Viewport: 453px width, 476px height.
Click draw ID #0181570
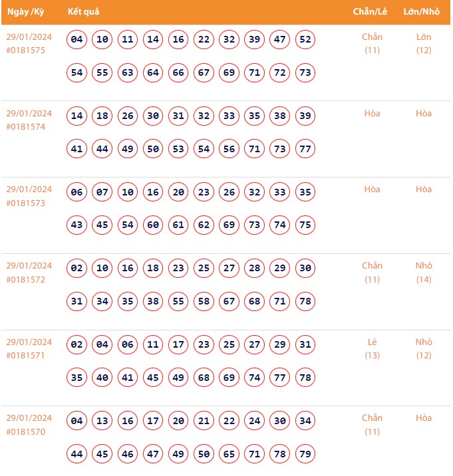point(26,432)
